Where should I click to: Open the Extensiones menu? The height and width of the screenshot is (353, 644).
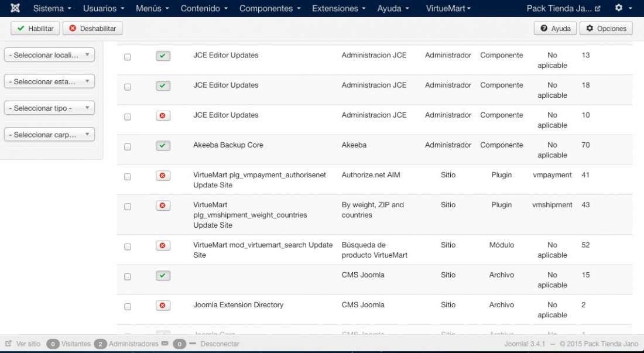click(338, 8)
